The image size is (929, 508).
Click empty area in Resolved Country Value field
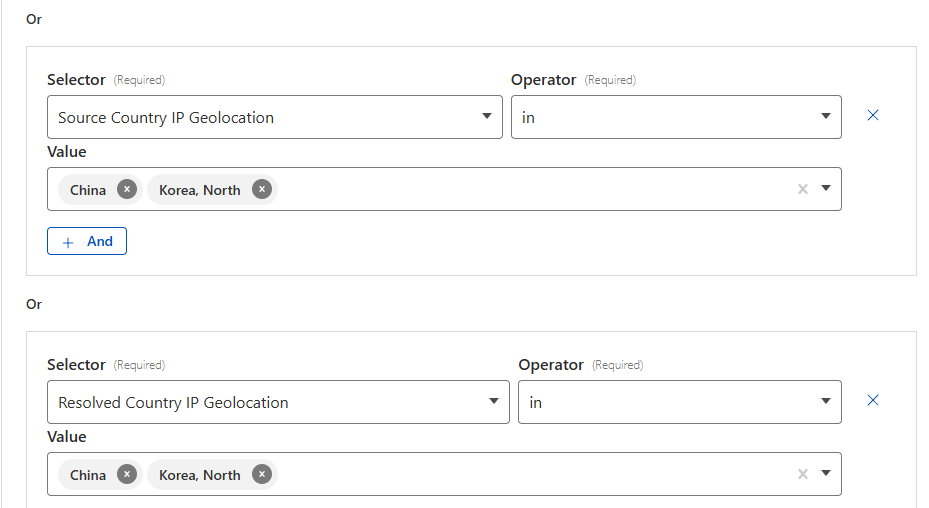tap(530, 475)
